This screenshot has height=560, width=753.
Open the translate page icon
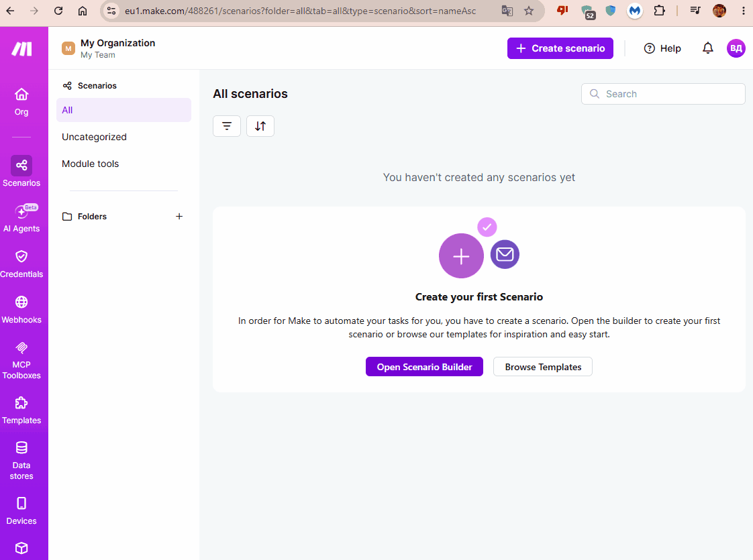507,11
